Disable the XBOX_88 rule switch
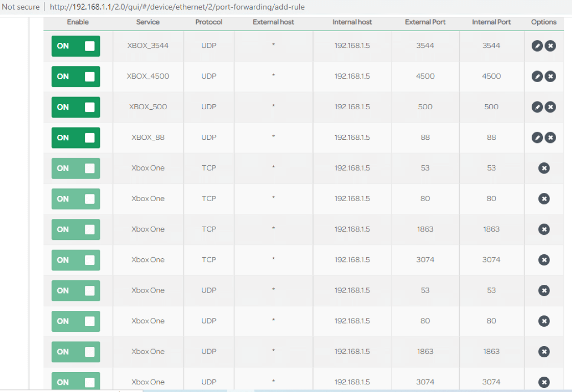572x392 pixels. tap(76, 138)
